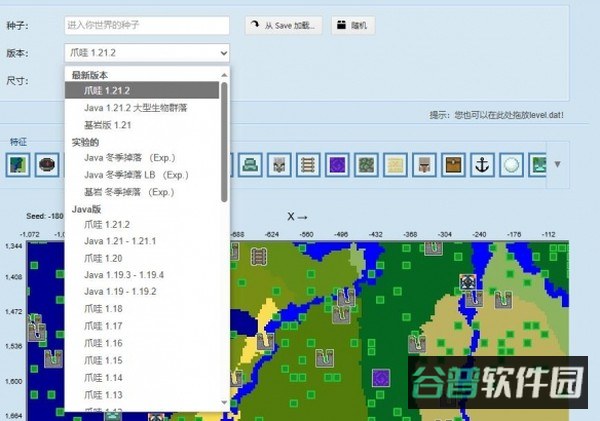The image size is (600, 421).
Task: Click the crosshair target marker on the map
Action: click(468, 282)
